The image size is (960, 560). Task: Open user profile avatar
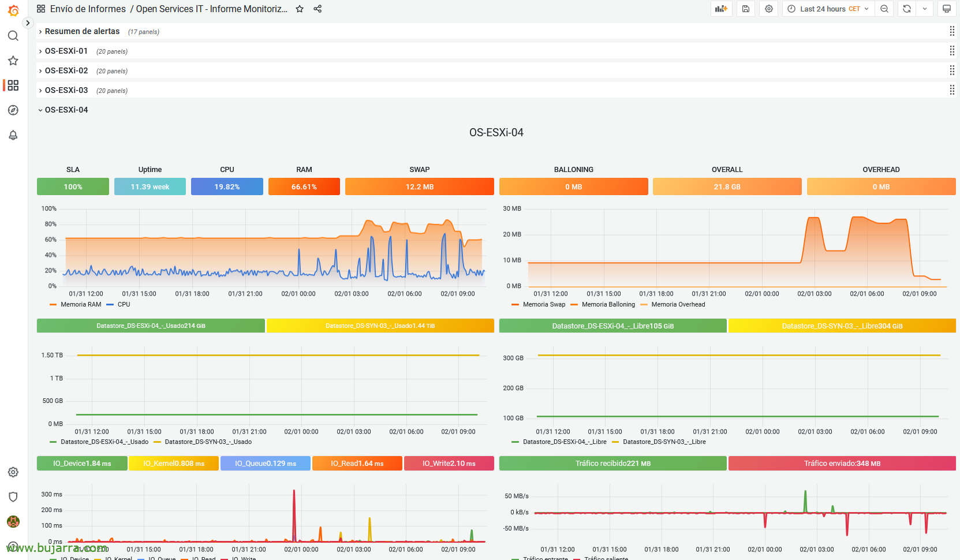pos(13,522)
